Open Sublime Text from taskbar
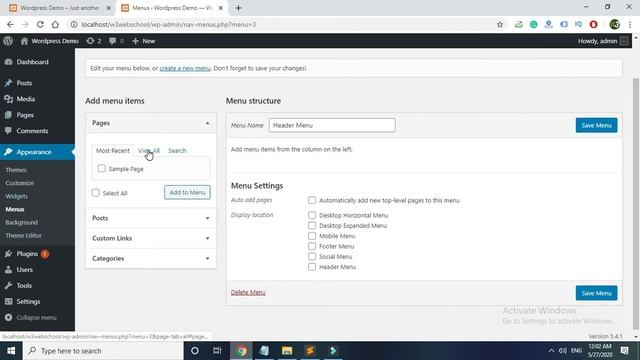 coord(310,351)
